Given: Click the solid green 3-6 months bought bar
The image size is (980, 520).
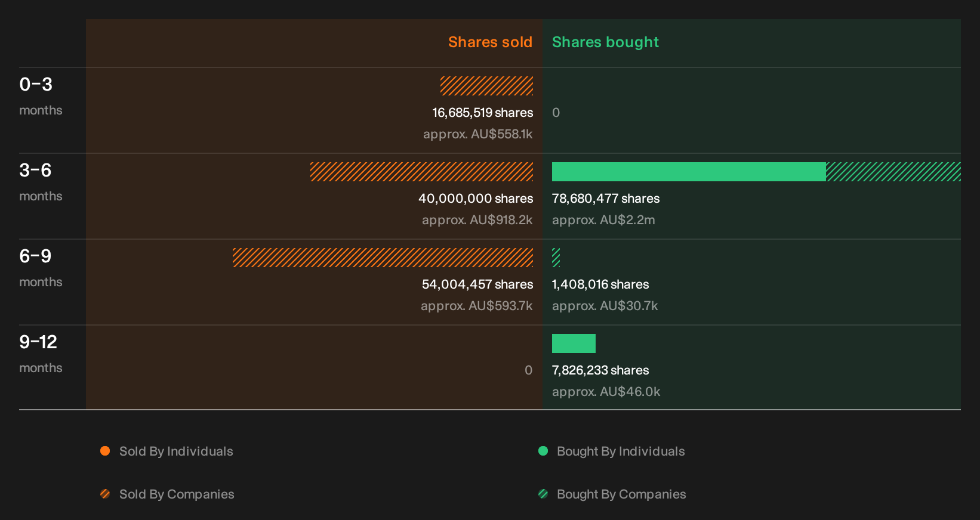Looking at the screenshot, I should pyautogui.click(x=689, y=172).
